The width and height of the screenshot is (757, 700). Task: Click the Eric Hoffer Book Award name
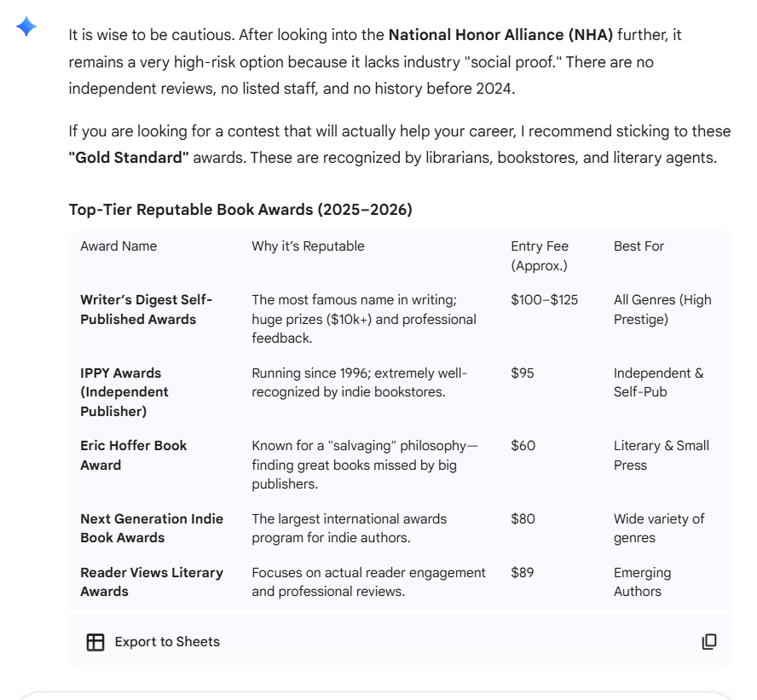click(133, 455)
